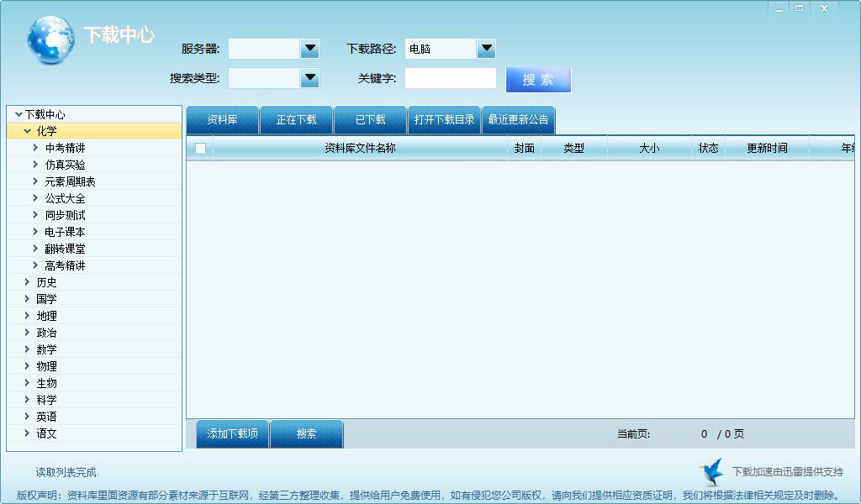Switch to the 资料库 tab
This screenshot has height=504, width=861.
(222, 119)
